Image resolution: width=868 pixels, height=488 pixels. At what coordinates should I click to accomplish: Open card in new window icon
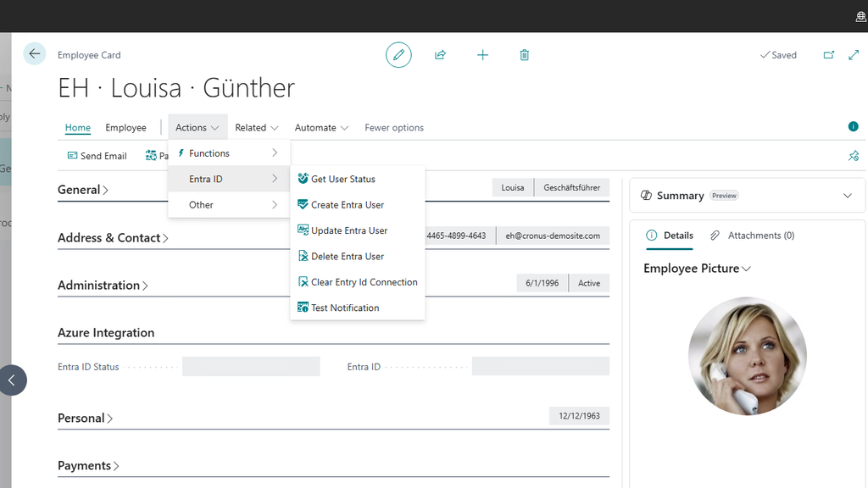(829, 55)
